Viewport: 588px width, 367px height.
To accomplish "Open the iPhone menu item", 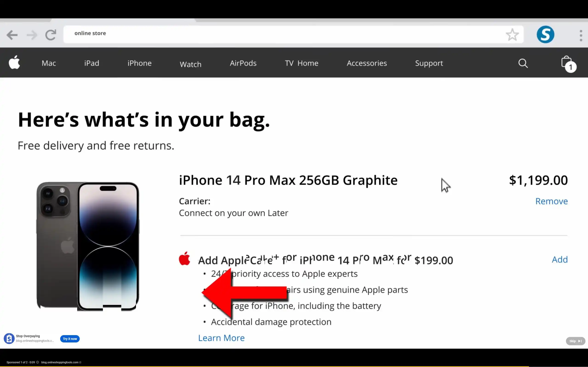I will pos(139,63).
